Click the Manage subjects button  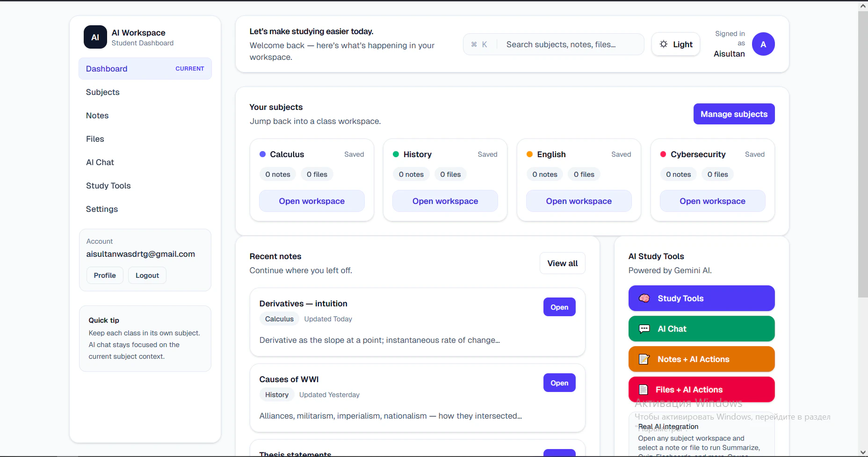pyautogui.click(x=733, y=114)
